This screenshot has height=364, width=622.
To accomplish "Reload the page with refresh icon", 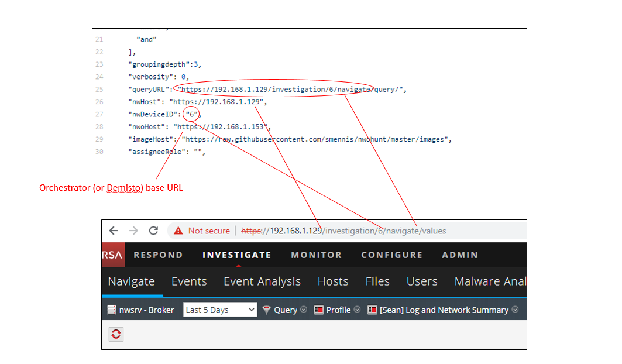I will pyautogui.click(x=153, y=231).
